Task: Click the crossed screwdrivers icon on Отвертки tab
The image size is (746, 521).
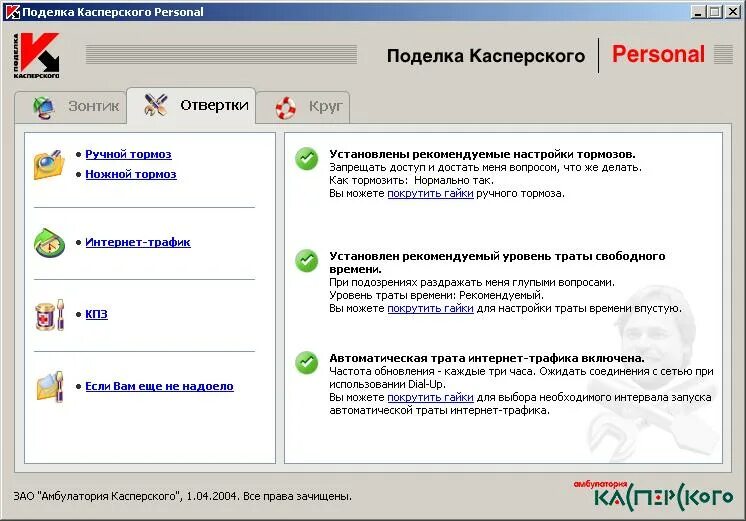Action: [x=156, y=105]
